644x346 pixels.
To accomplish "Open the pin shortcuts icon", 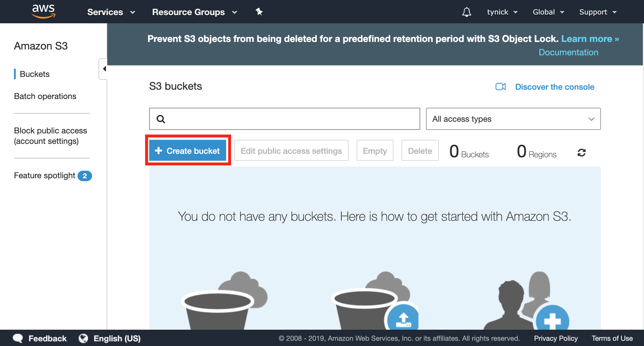I will (259, 12).
